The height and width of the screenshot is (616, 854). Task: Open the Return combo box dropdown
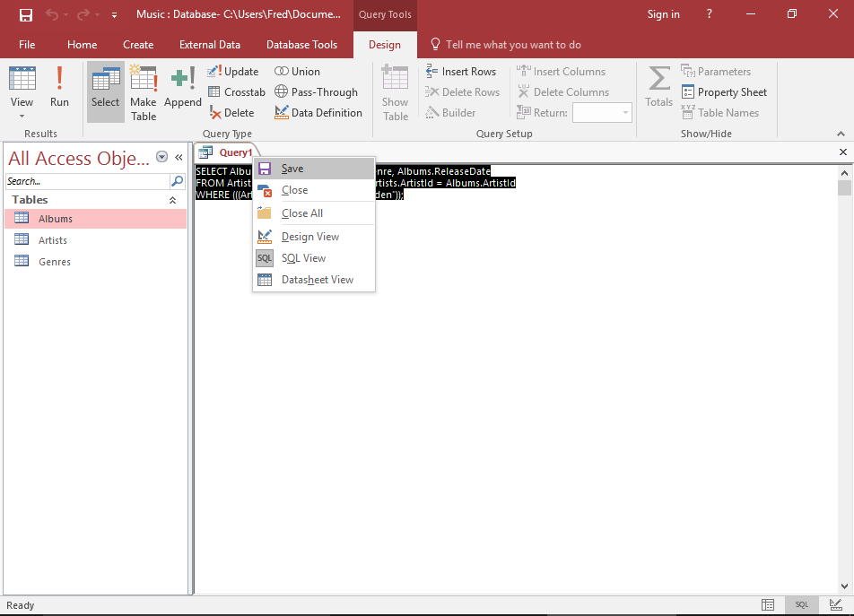[625, 113]
